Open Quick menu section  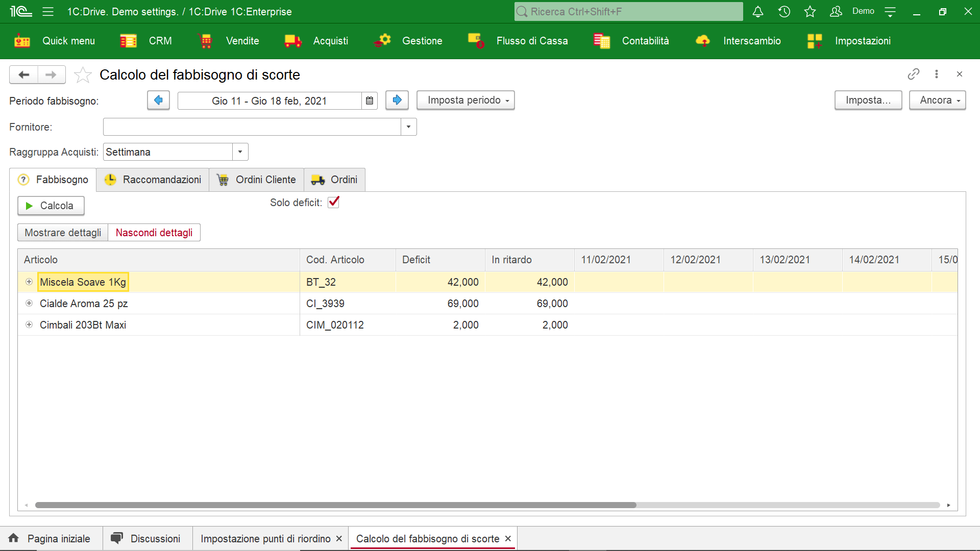55,41
